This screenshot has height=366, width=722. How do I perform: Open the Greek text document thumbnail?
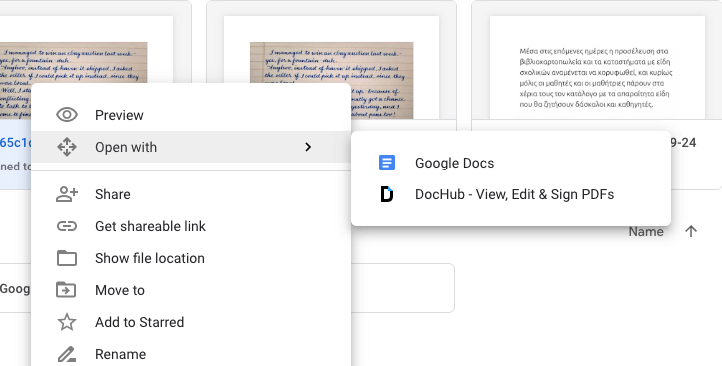pos(597,68)
